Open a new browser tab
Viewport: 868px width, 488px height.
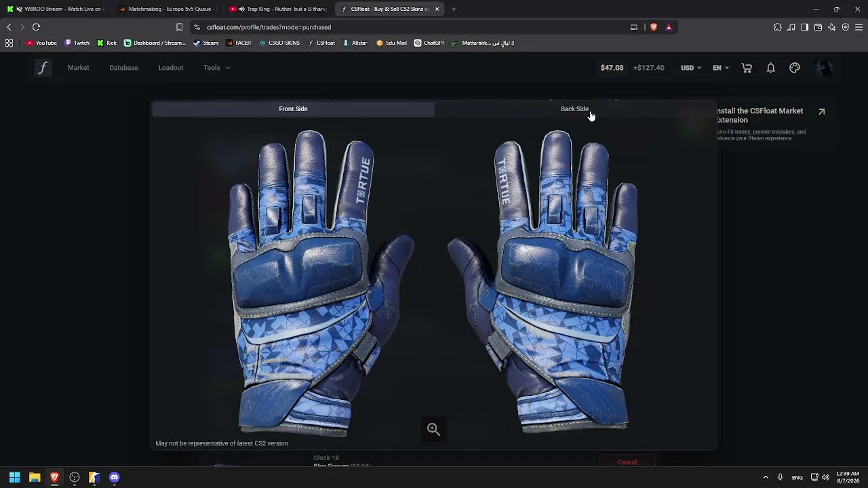click(454, 9)
